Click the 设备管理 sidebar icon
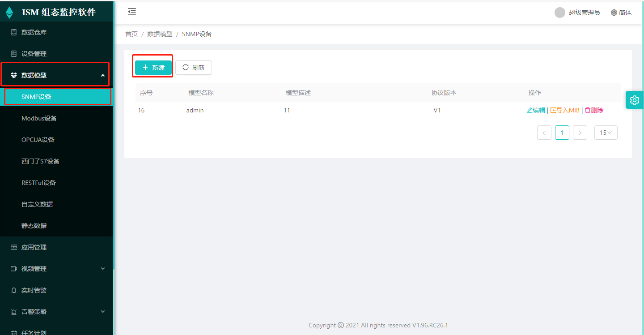The height and width of the screenshot is (335, 644). point(14,54)
